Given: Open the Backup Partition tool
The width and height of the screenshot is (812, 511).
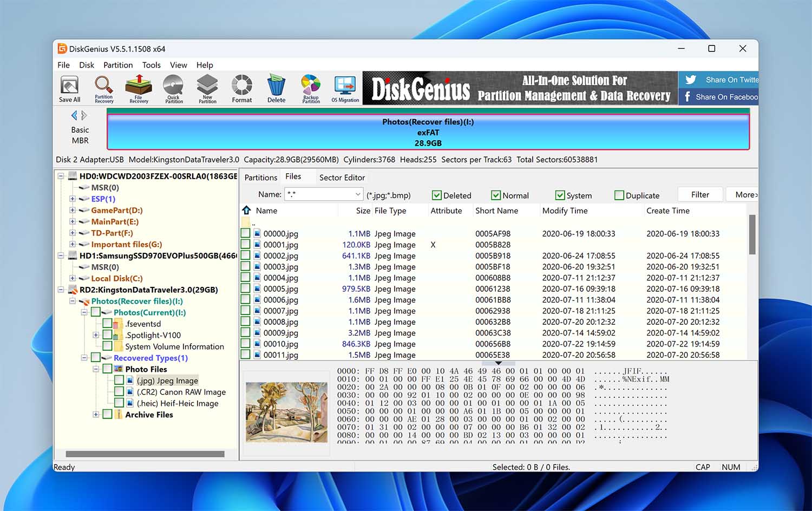Looking at the screenshot, I should [x=311, y=89].
